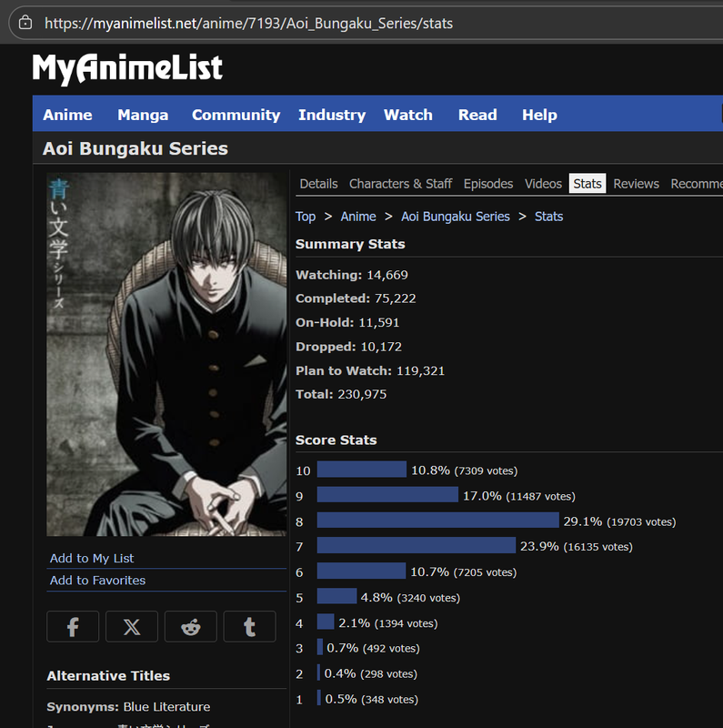Click the Watching count 14,669
Viewport: 723px width, 728px height.
tap(387, 275)
